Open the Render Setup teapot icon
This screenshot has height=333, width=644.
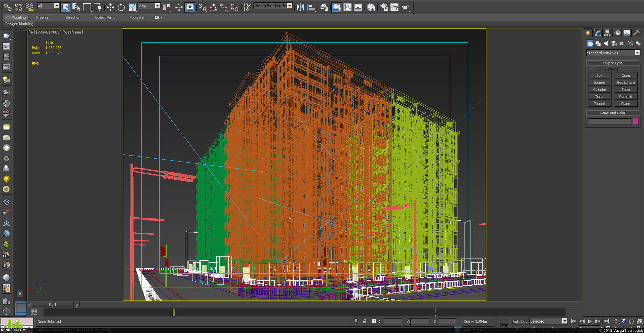click(384, 7)
